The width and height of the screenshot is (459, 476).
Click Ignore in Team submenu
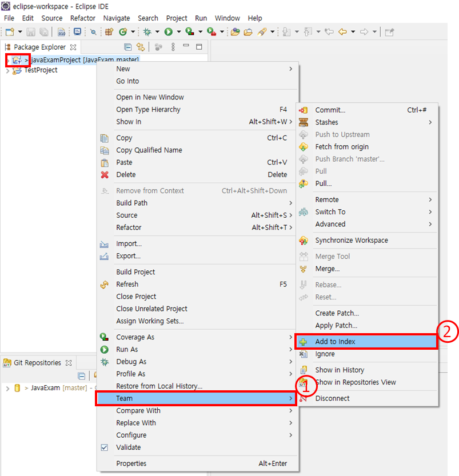tap(367, 354)
